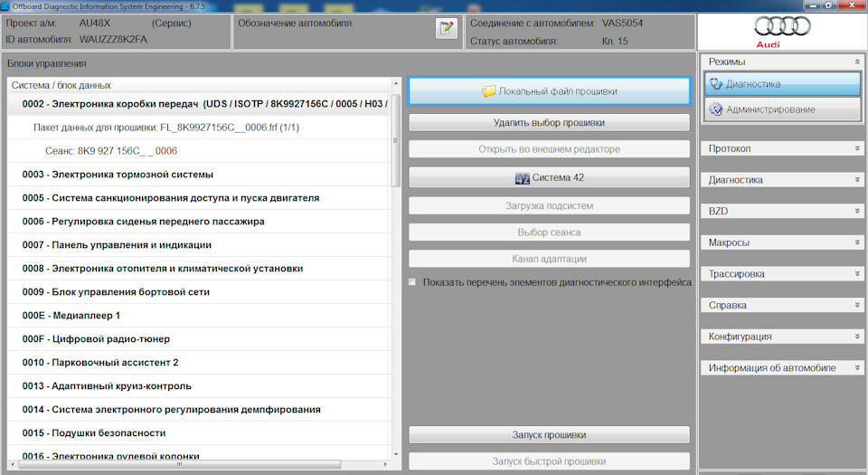The height and width of the screenshot is (475, 868).
Task: Click Удалить выбор прошивки button
Action: [549, 122]
